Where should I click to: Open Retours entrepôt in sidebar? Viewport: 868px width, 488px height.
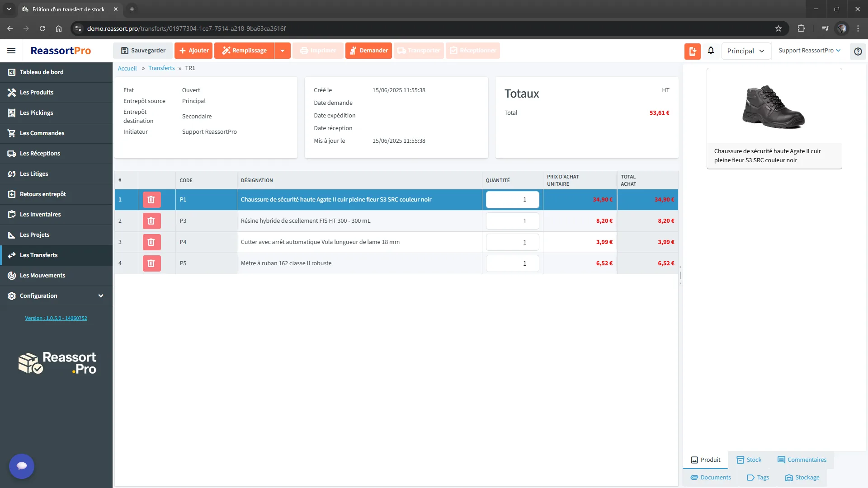click(x=57, y=194)
